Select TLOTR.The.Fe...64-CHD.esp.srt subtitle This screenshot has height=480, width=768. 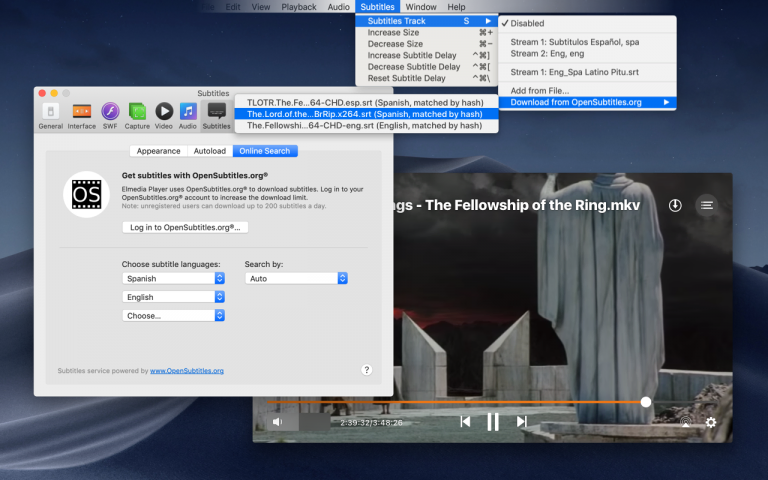tap(366, 102)
